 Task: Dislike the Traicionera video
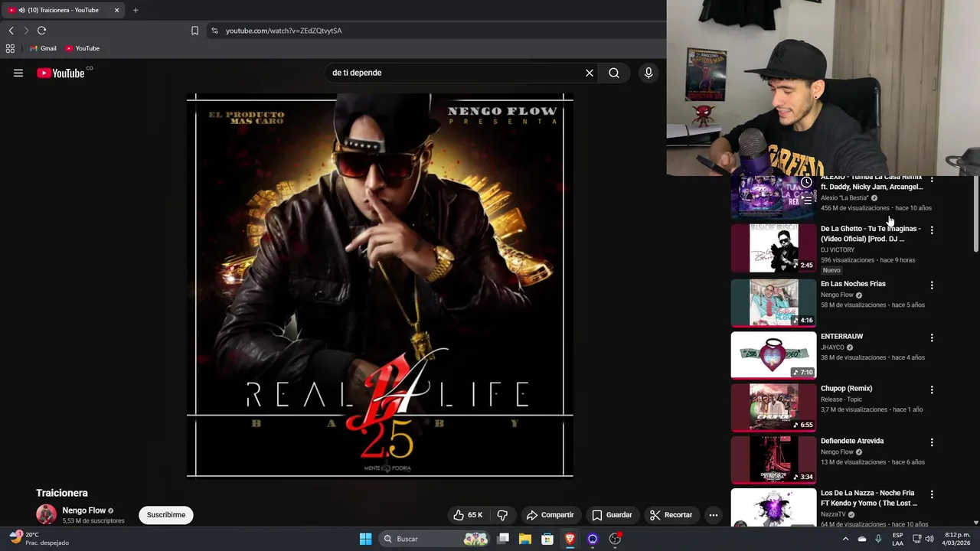point(502,515)
